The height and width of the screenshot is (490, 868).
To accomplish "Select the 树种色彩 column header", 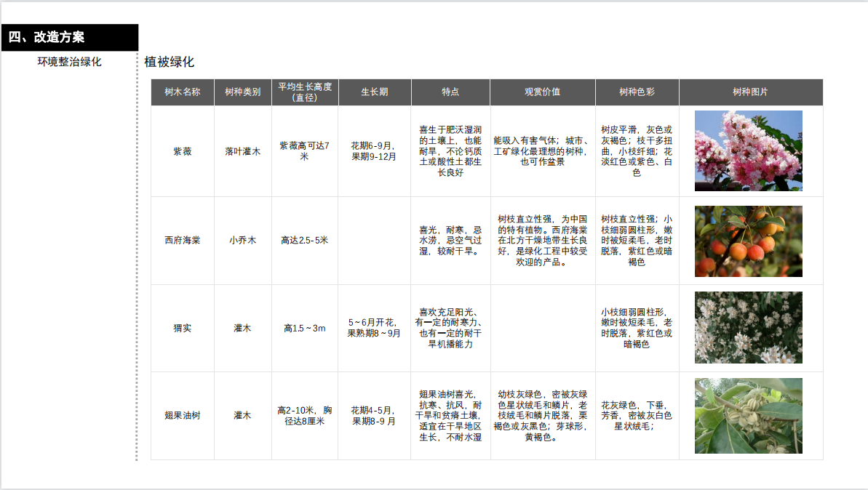I will pos(637,92).
